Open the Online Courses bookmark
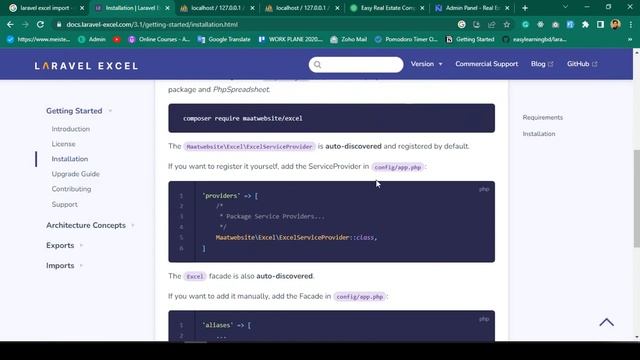Screen dimensions: 640x360 click(x=159, y=40)
